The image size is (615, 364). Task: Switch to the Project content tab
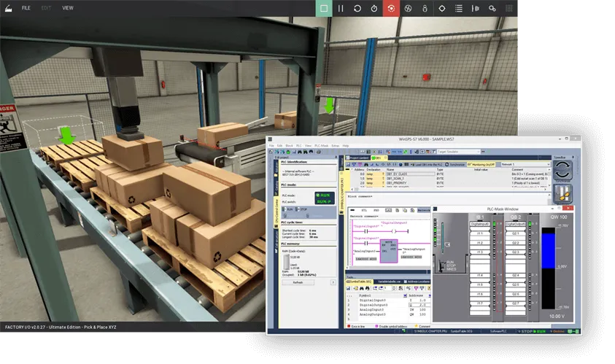click(357, 158)
